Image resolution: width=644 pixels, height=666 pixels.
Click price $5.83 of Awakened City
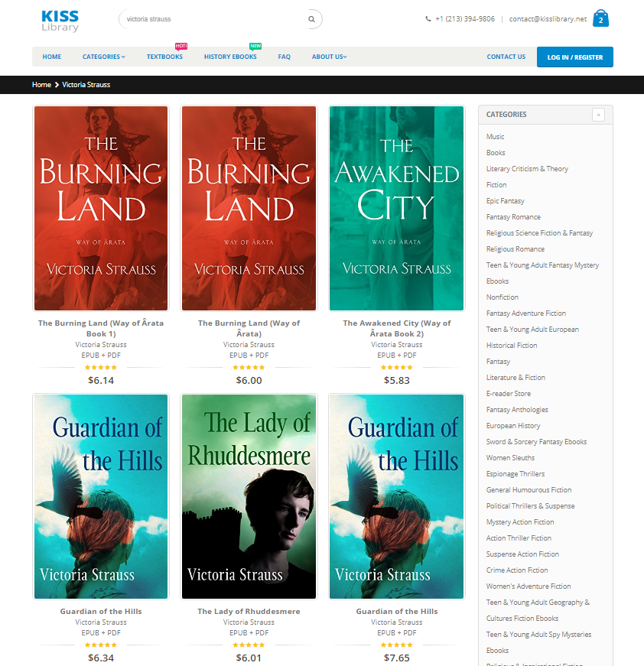coord(396,381)
